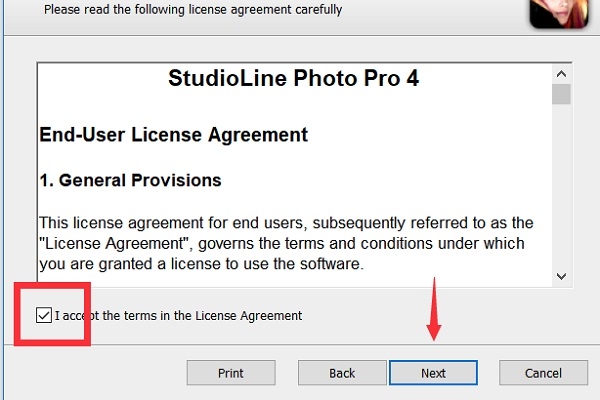Go to the previous step with Back
The width and height of the screenshot is (600, 400).
[342, 373]
